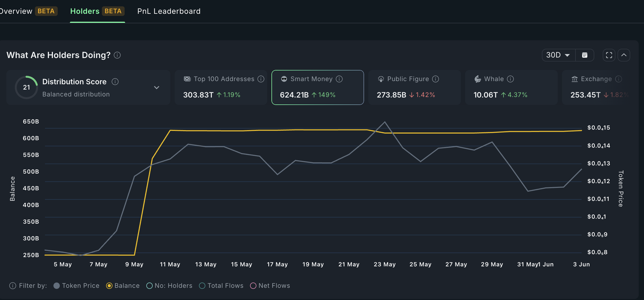Go to the Overview tab

point(16,11)
